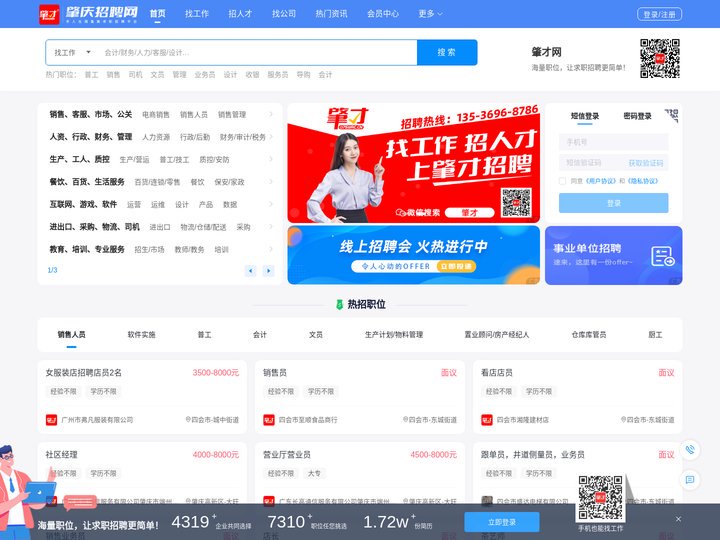Click the 肇庆招聘网 logo in header
The height and width of the screenshot is (540, 720).
coord(88,14)
